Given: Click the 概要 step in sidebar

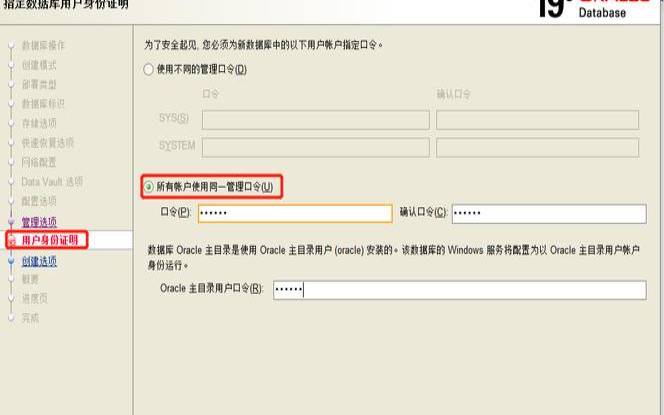Looking at the screenshot, I should (x=30, y=279).
